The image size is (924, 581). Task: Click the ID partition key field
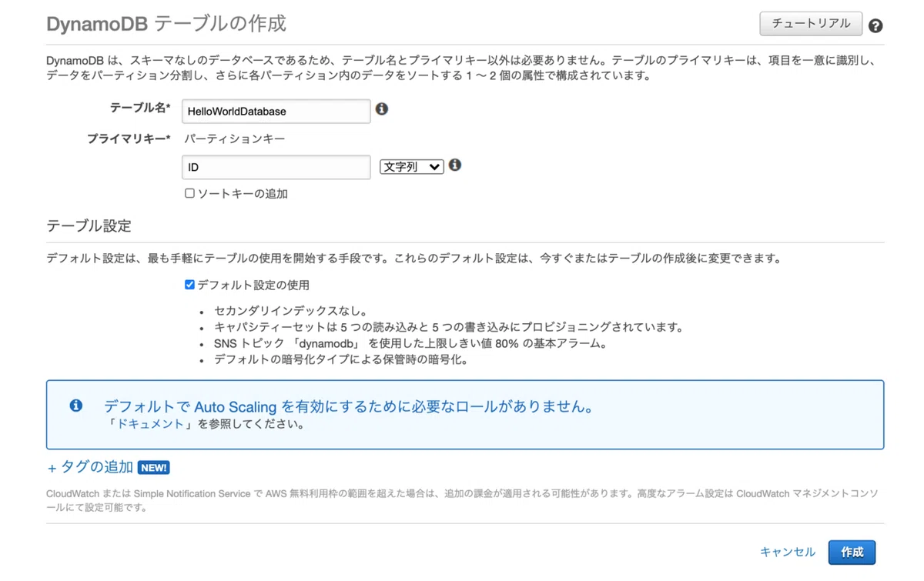[x=276, y=167]
